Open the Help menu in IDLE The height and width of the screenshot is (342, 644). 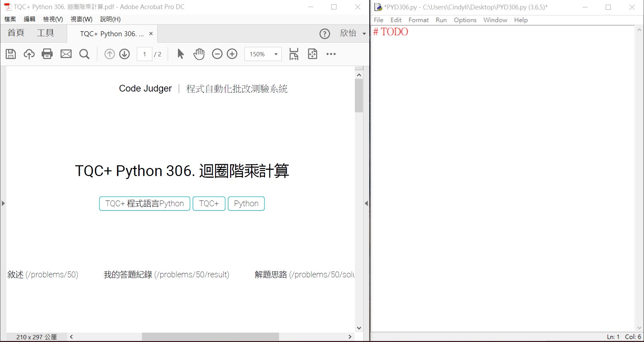(x=521, y=20)
